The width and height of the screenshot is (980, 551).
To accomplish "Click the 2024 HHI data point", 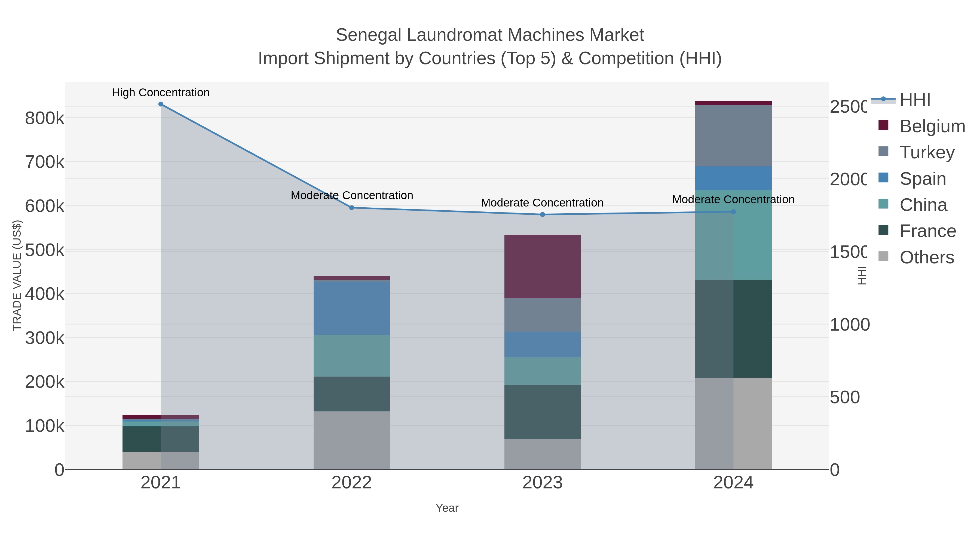I will pyautogui.click(x=733, y=212).
